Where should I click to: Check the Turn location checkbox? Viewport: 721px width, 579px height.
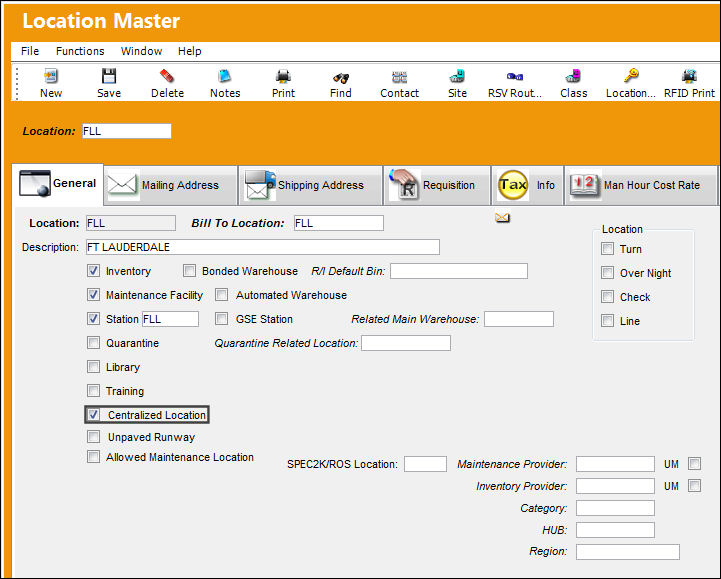607,249
